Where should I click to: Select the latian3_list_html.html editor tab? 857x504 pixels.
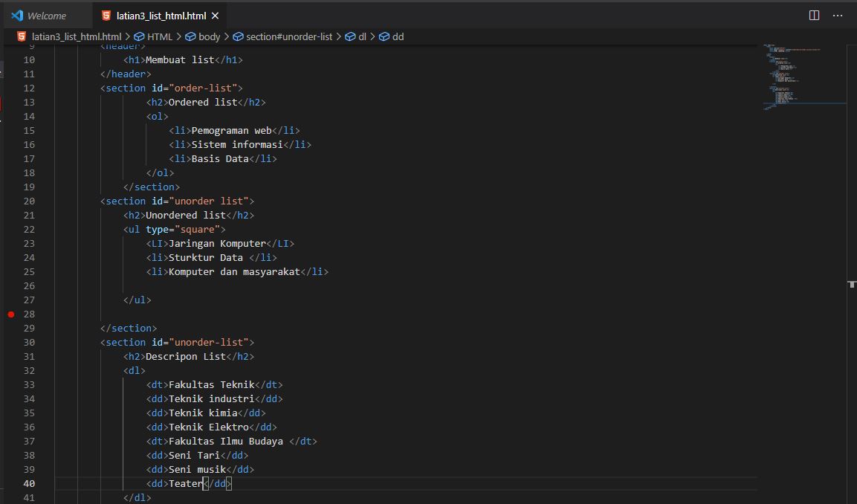156,15
